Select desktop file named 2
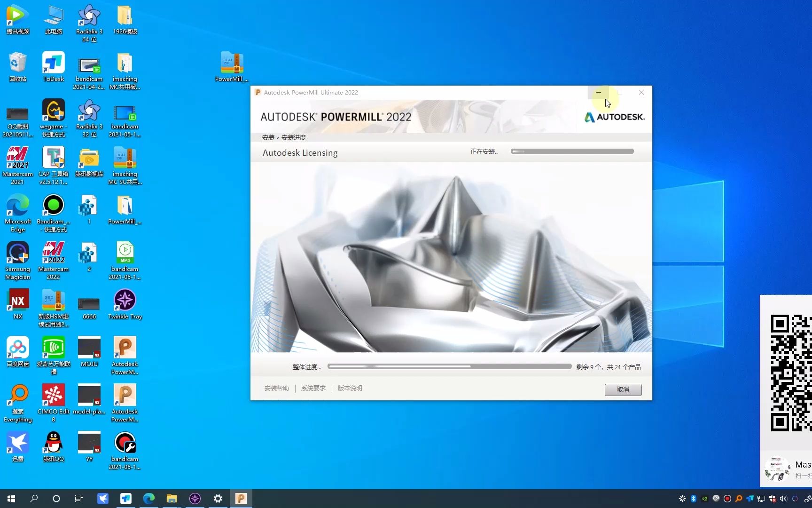This screenshot has width=812, height=508. (x=89, y=257)
